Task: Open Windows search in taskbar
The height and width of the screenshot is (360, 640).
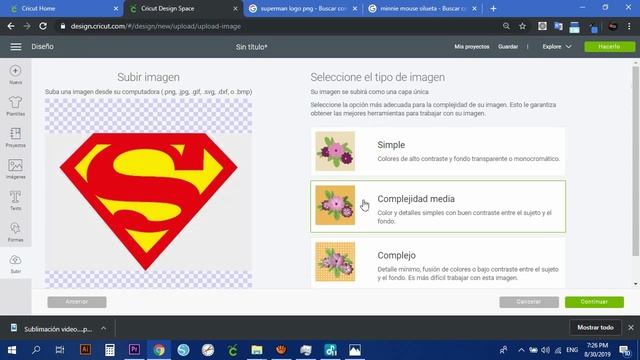Action: click(36, 350)
